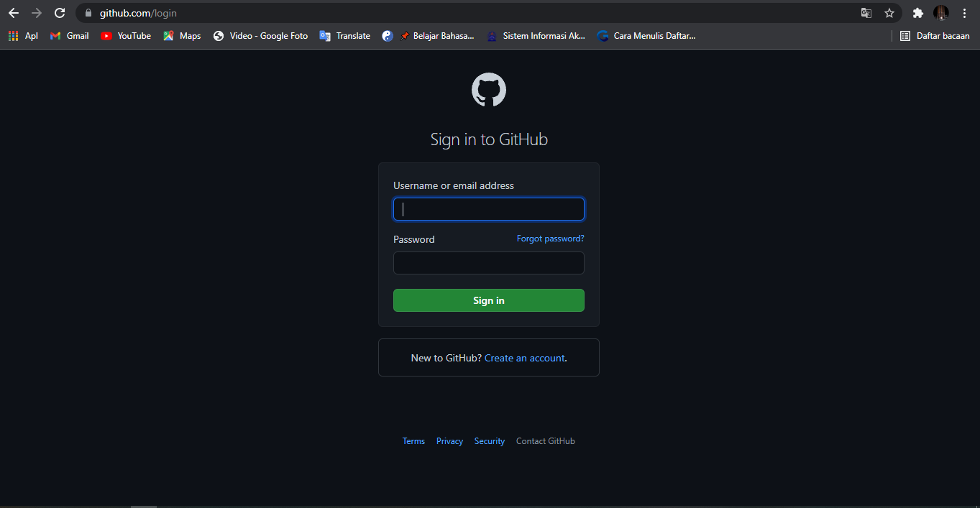The width and height of the screenshot is (980, 508).
Task: Open the Maps bookmark
Action: (182, 36)
